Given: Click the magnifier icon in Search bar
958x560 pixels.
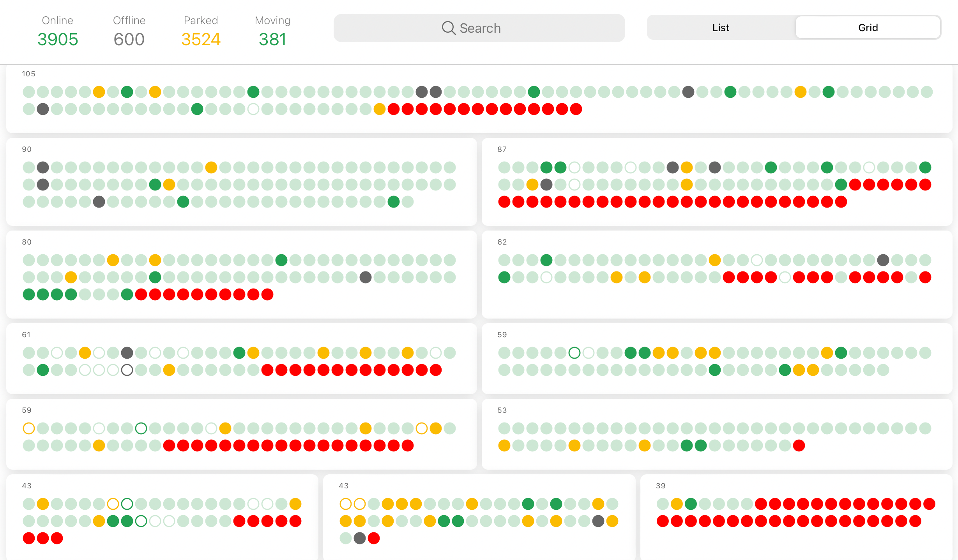Looking at the screenshot, I should click(x=448, y=28).
